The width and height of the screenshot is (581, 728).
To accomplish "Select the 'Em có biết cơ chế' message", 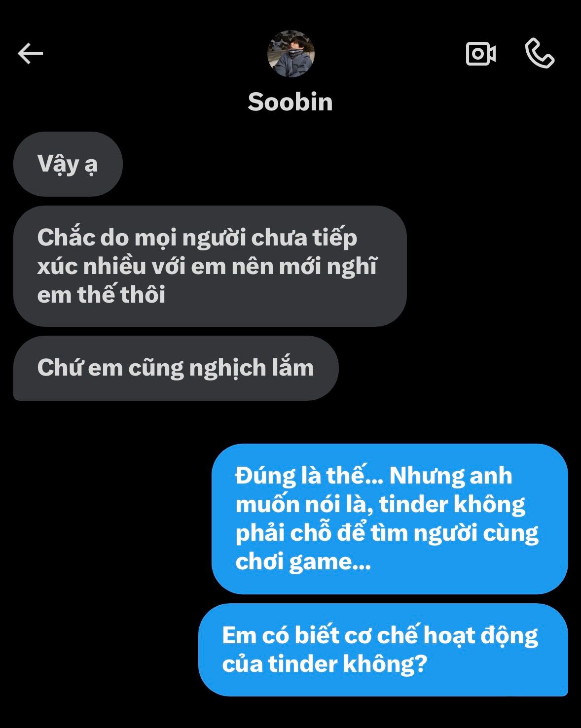I will (x=383, y=650).
